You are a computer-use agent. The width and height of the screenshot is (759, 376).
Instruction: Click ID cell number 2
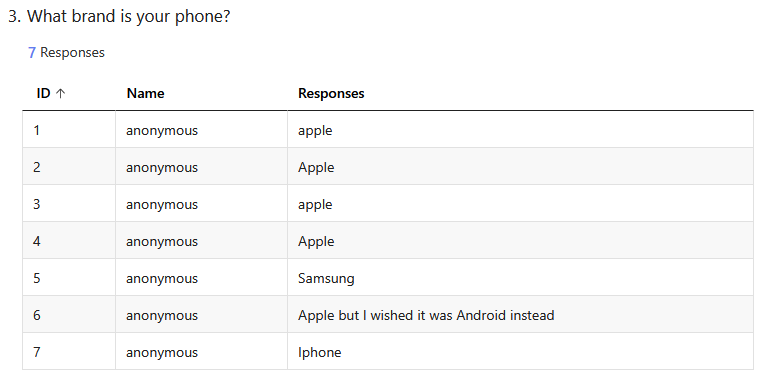pyautogui.click(x=37, y=167)
